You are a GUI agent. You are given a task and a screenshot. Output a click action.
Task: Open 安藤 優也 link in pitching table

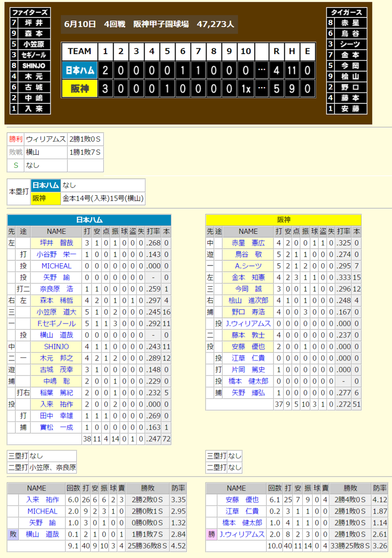pos(242,500)
